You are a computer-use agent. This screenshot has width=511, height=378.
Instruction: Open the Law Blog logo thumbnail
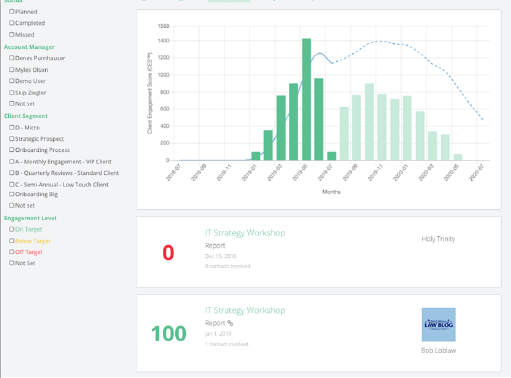click(x=438, y=325)
